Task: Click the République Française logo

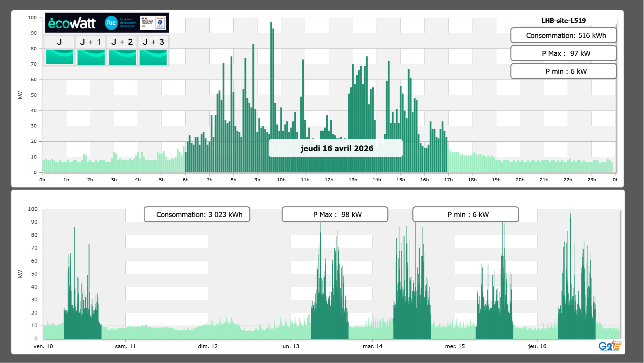Action: click(x=147, y=23)
